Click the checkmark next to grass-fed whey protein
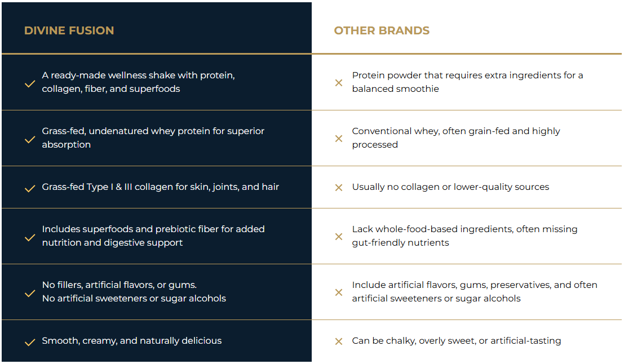The height and width of the screenshot is (364, 624). [x=30, y=139]
